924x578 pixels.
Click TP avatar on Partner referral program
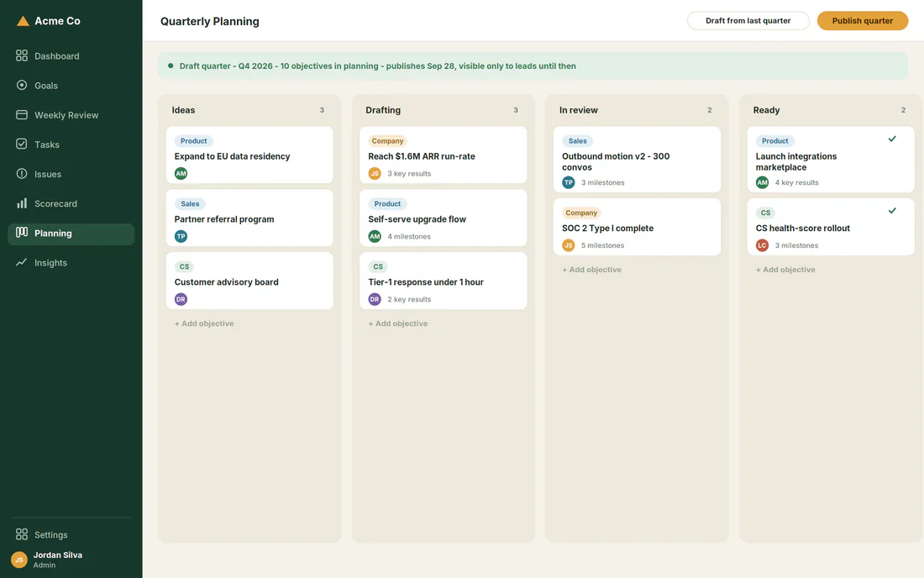point(181,236)
